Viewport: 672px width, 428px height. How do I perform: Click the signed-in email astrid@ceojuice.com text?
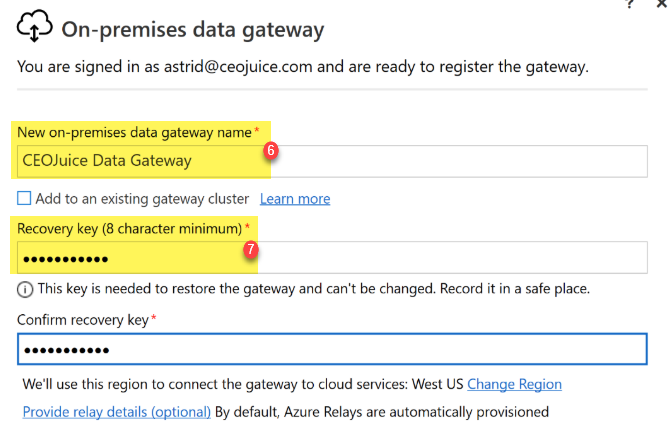238,67
